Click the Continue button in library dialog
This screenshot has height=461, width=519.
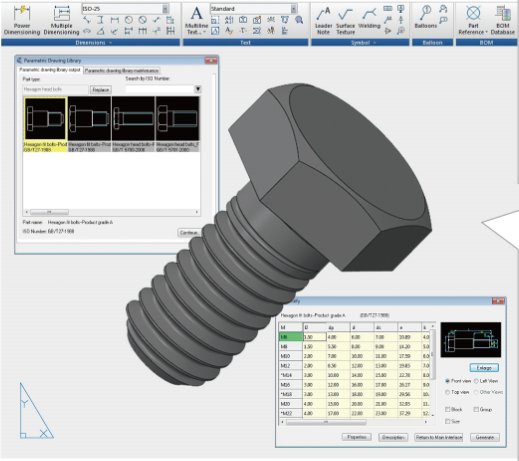pyautogui.click(x=189, y=233)
